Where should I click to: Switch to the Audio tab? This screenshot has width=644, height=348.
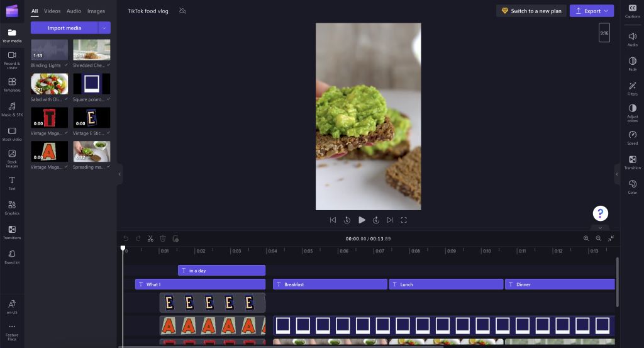coord(74,11)
